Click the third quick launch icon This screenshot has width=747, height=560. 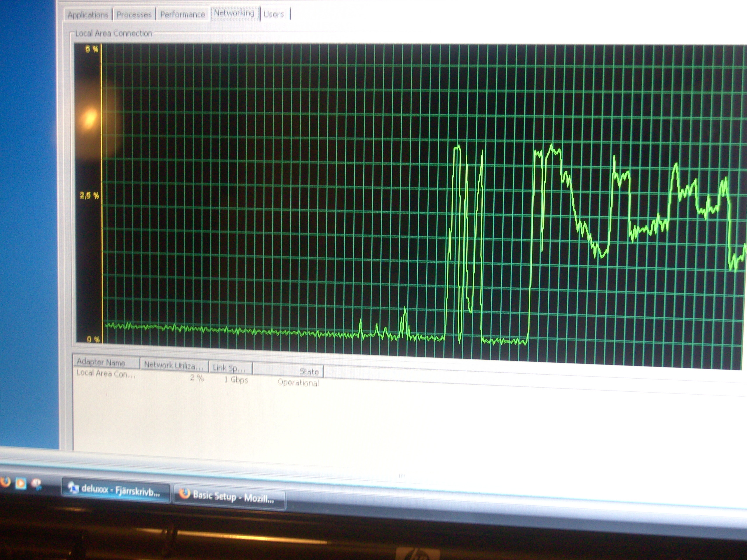point(36,484)
